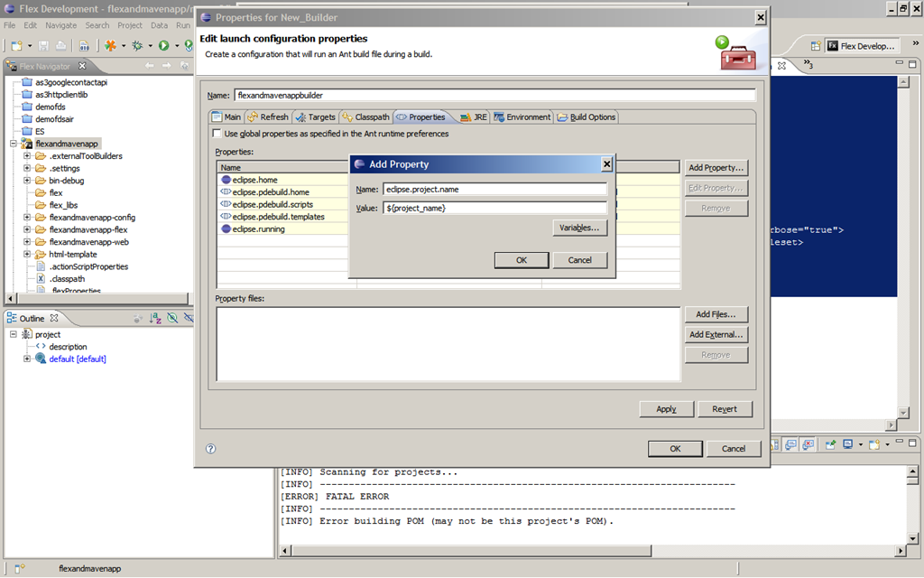Switch to the Classpath tab
Viewport: 924px width, 578px height.
tap(366, 117)
